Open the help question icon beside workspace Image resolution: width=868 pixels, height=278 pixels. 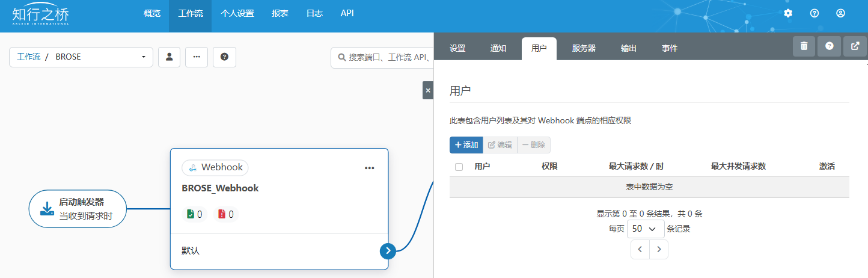(224, 57)
